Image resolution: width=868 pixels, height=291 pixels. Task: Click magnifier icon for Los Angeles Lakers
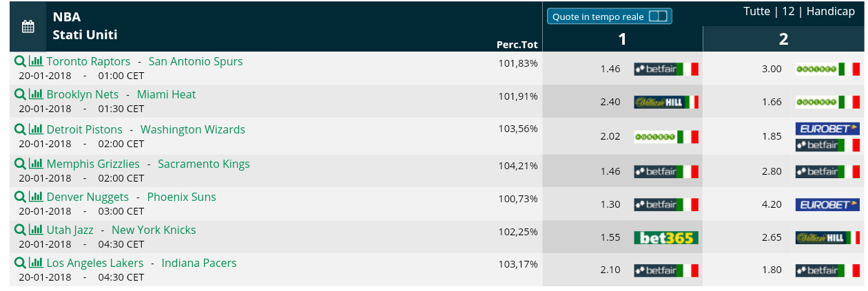[x=20, y=263]
